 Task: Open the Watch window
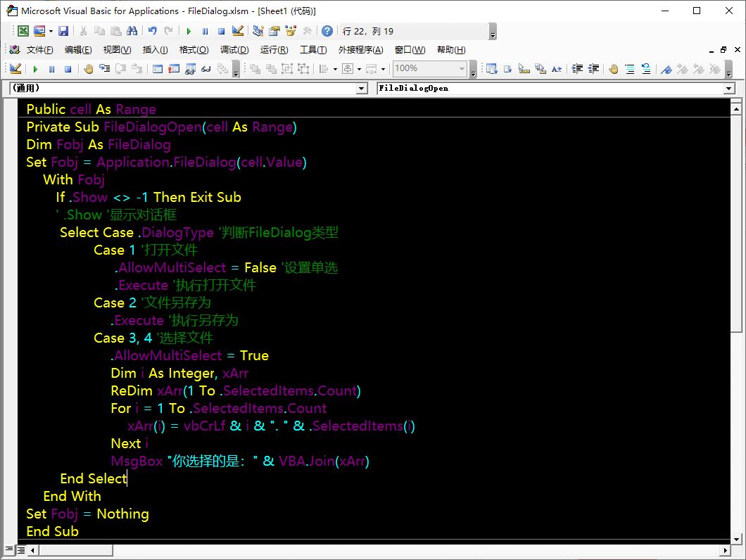[190, 69]
